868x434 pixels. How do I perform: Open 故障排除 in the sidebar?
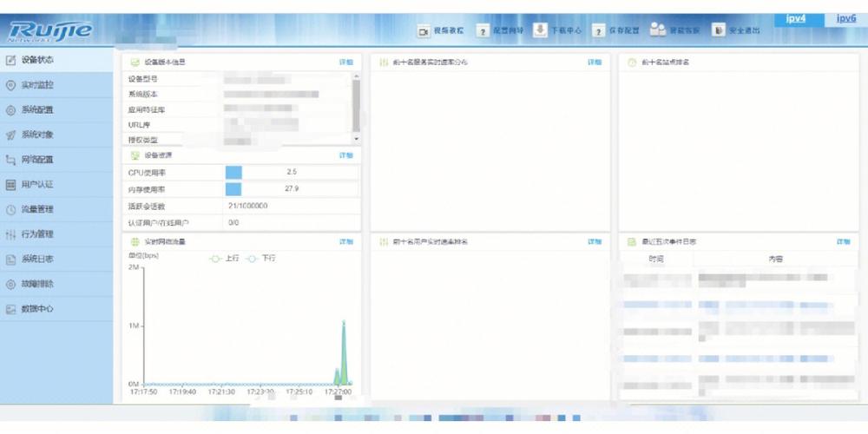57,284
